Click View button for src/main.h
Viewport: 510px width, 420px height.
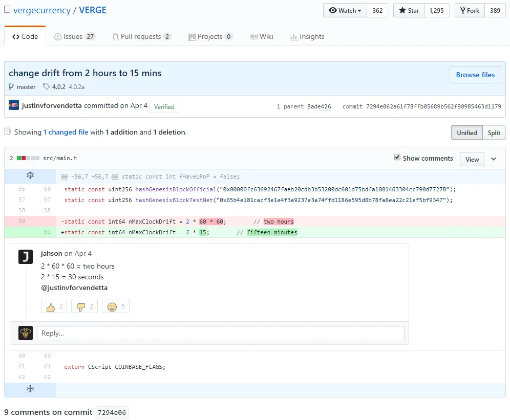click(x=472, y=159)
